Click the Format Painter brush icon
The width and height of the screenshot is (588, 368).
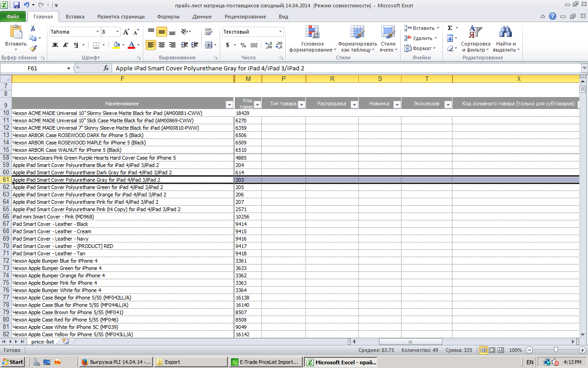coord(33,48)
